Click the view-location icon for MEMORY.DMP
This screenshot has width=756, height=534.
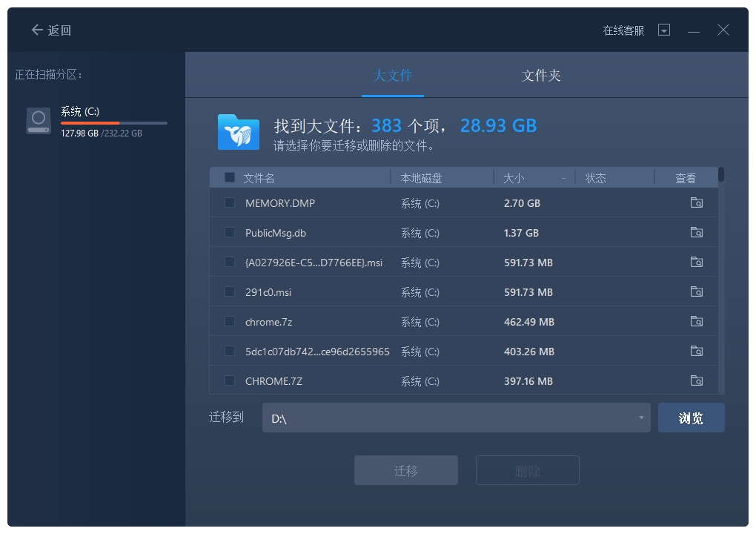pyautogui.click(x=696, y=202)
